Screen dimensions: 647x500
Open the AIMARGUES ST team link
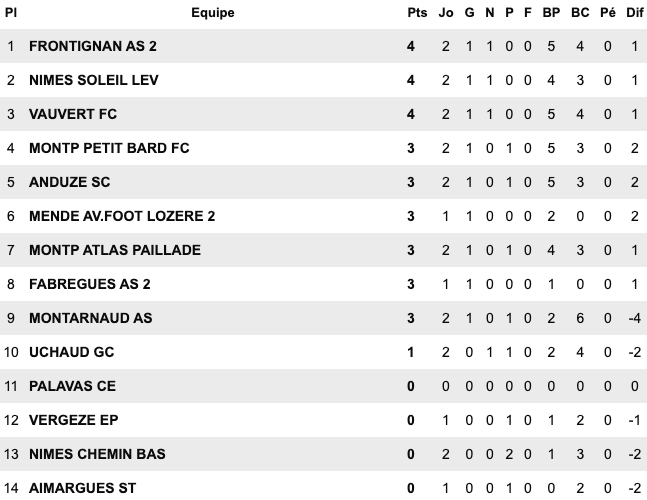(82, 487)
